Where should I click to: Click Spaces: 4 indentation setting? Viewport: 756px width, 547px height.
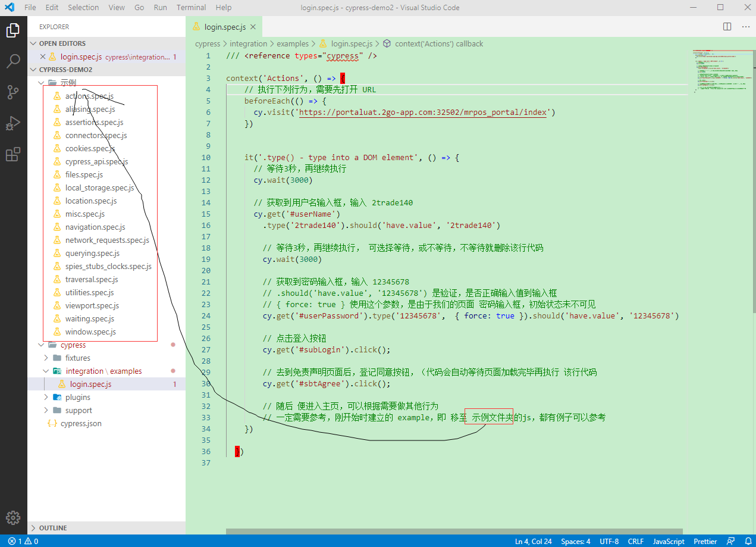(x=576, y=541)
